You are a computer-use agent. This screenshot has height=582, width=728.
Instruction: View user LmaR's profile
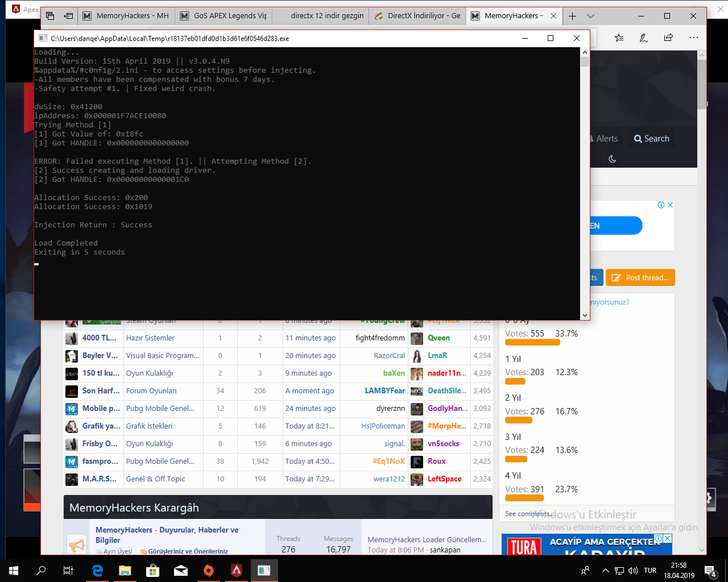click(437, 355)
